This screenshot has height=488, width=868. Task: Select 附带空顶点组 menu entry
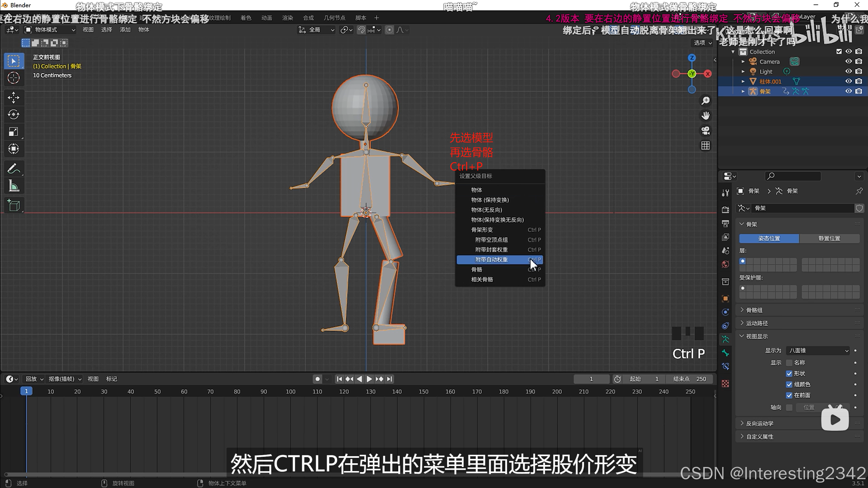point(491,240)
